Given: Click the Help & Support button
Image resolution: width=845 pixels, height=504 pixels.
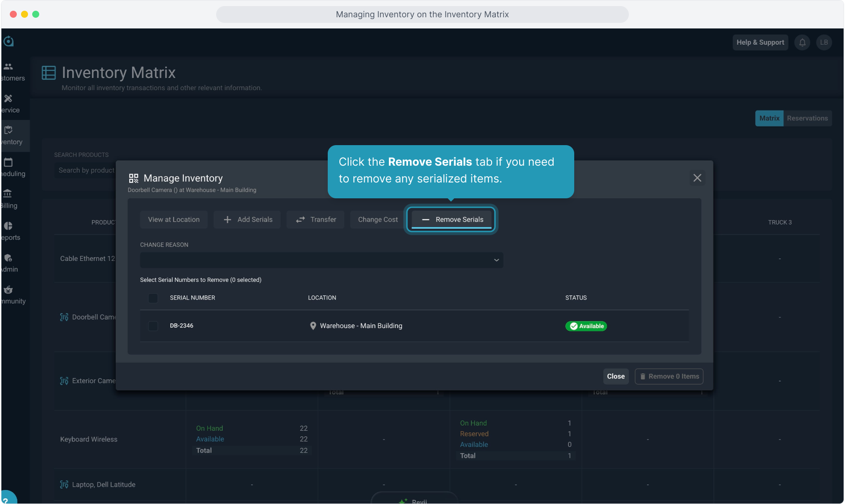Looking at the screenshot, I should [760, 42].
